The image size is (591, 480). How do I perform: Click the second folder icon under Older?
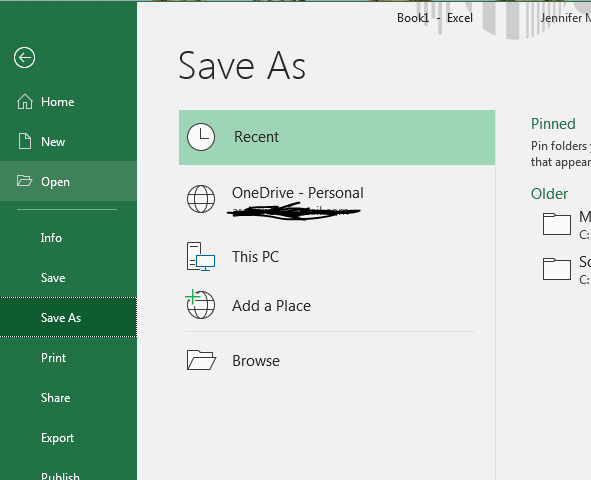(x=557, y=269)
